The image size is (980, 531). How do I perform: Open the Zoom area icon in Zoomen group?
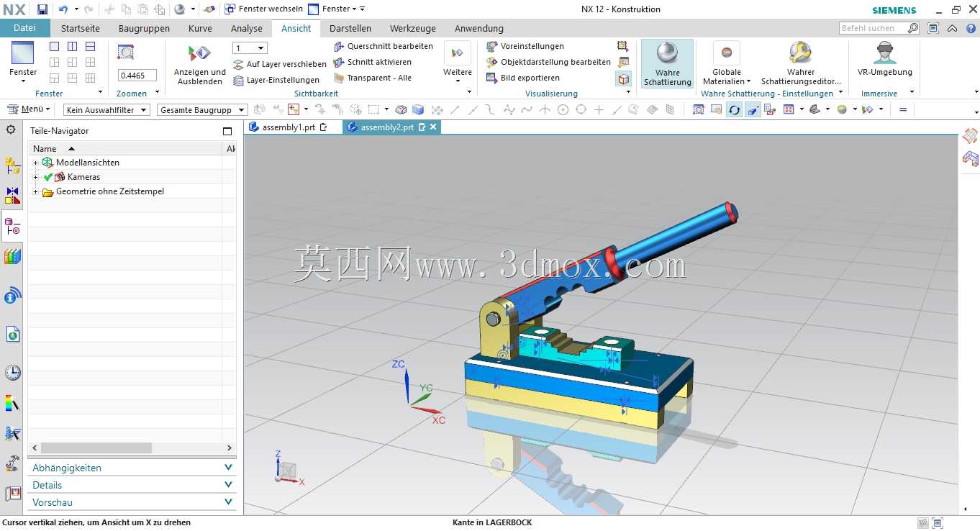(126, 53)
